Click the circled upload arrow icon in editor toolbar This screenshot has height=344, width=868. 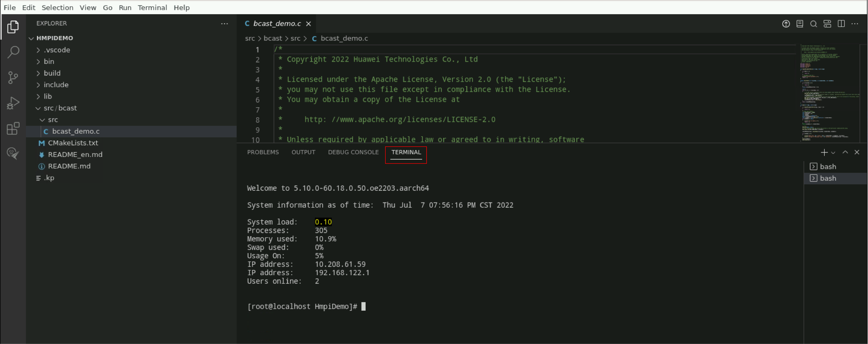coord(786,24)
